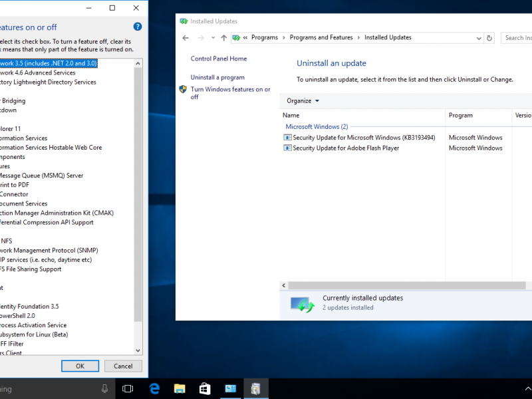Viewport: 532px width, 399px height.
Task: Click the features list vertical scrollbar thumb
Action: [138, 194]
